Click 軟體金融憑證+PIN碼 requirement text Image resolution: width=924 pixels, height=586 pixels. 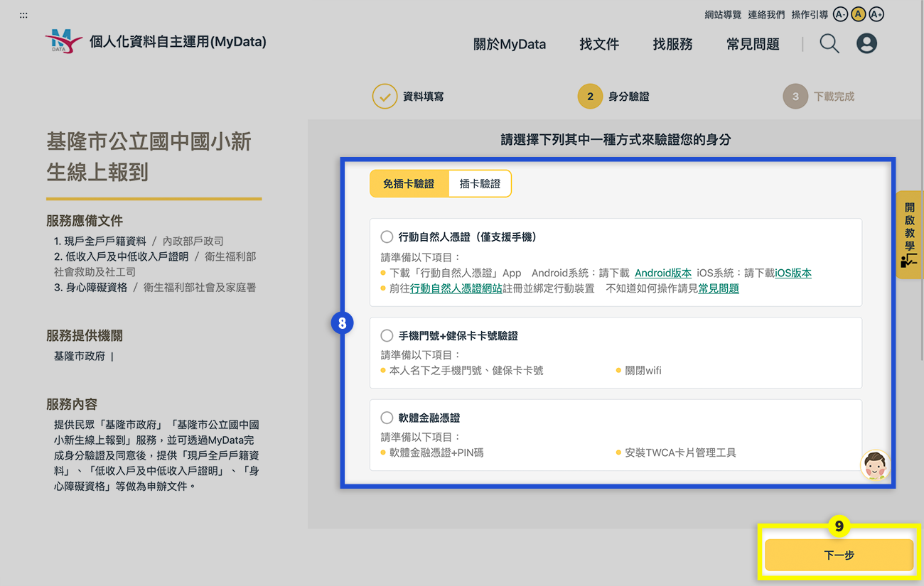[x=436, y=452]
